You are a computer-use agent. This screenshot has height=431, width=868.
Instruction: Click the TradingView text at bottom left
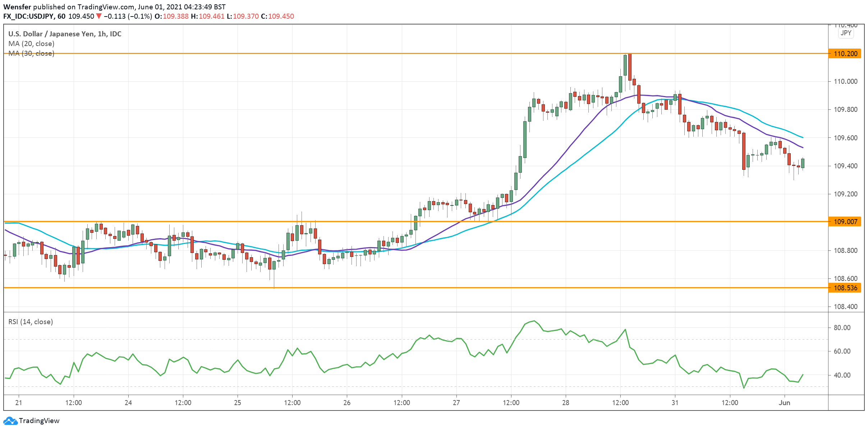coord(39,421)
